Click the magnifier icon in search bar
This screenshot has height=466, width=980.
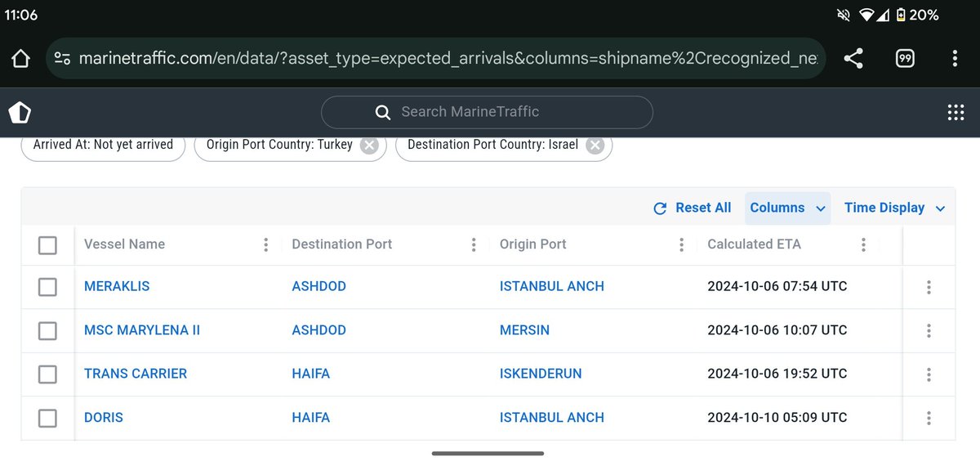pyautogui.click(x=382, y=112)
